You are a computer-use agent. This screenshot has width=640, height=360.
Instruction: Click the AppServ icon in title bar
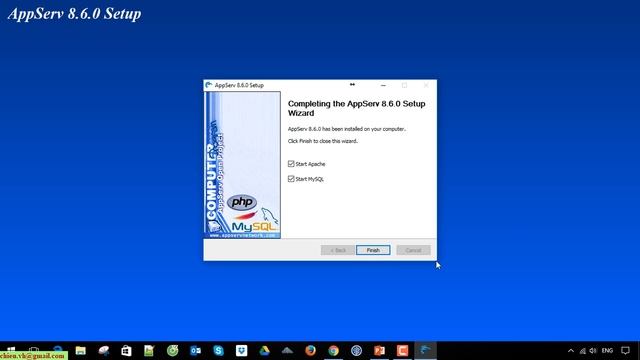click(x=209, y=85)
